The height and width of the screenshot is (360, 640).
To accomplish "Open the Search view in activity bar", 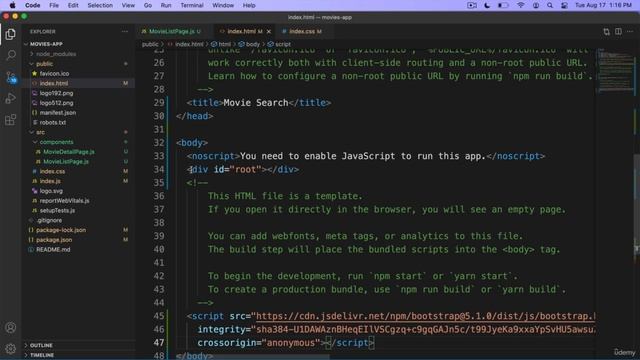I will tap(11, 55).
